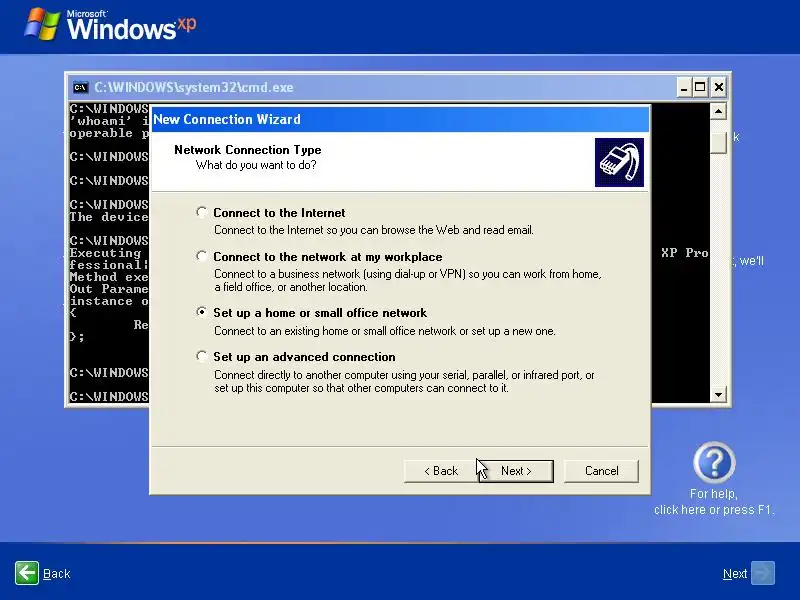Click the cmd.exe title bar icon
This screenshot has height=600, width=800.
pos(80,87)
